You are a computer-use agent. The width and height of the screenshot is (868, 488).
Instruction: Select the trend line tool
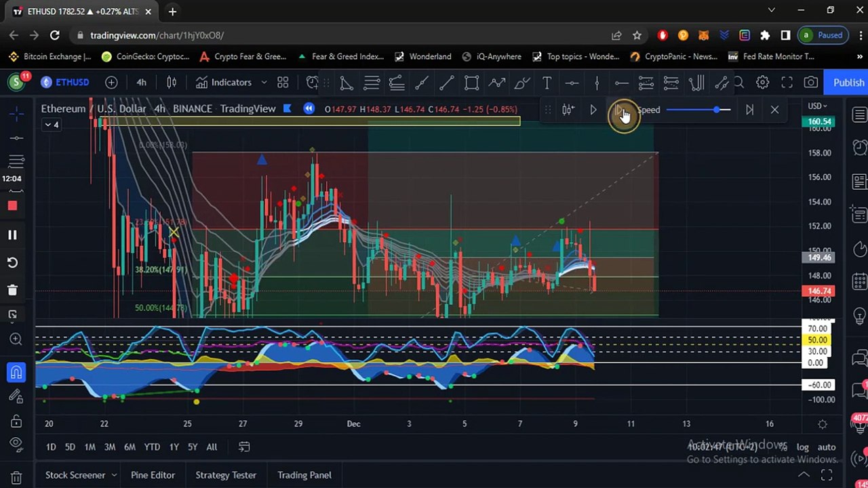422,83
